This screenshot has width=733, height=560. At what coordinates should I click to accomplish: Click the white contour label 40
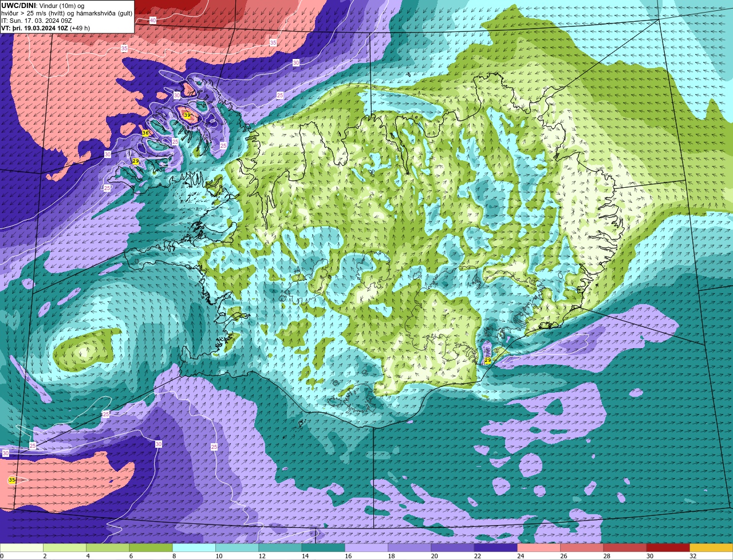(x=153, y=20)
